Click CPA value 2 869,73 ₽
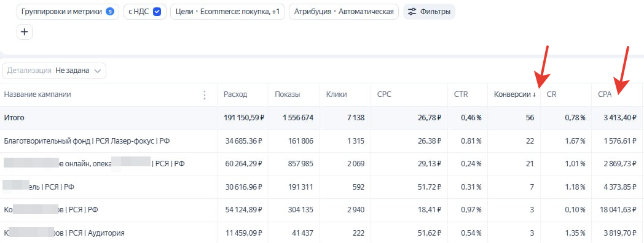Screen dimensions: 644x243 620,164
